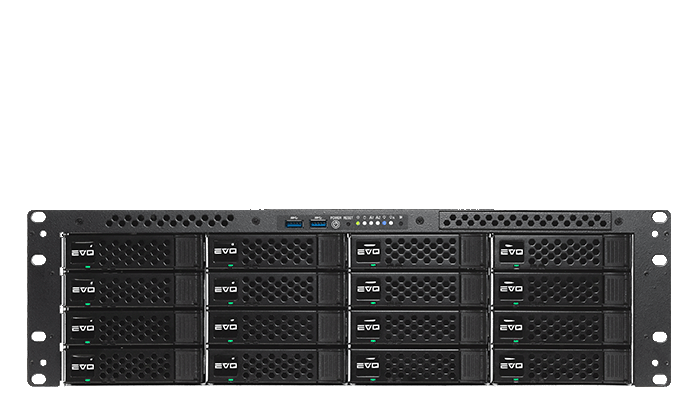
Task: Click the POWER button on the server front panel
Action: point(335,224)
